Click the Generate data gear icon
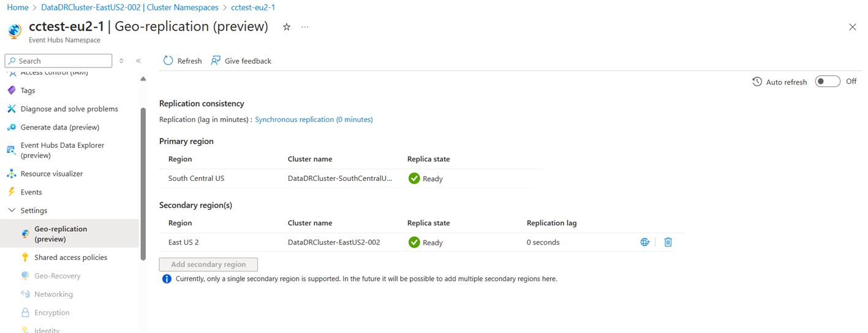Viewport: 868px width, 333px height. coord(11,127)
